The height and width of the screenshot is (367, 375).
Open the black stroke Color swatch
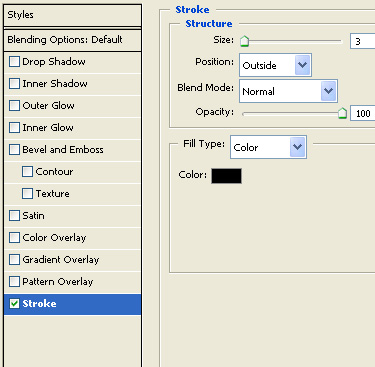226,176
